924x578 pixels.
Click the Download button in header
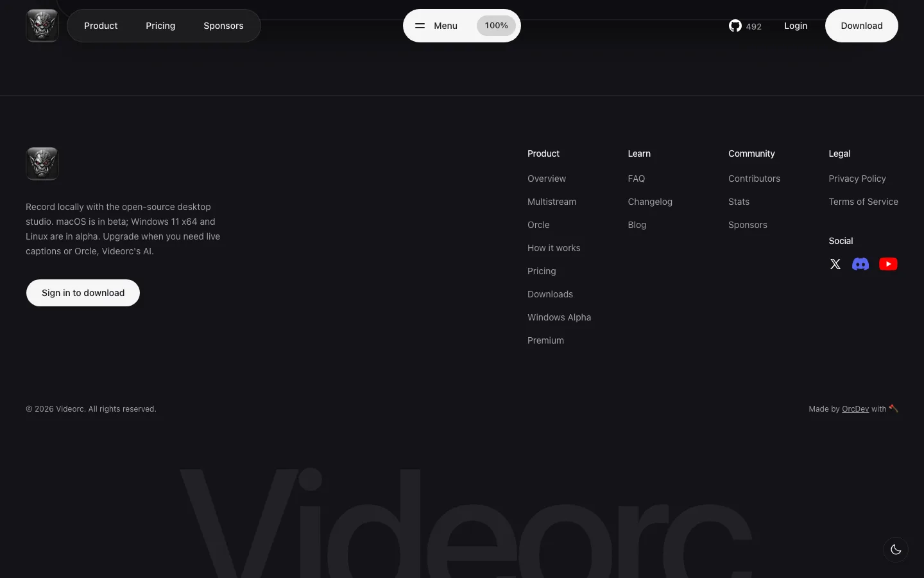pos(862,26)
